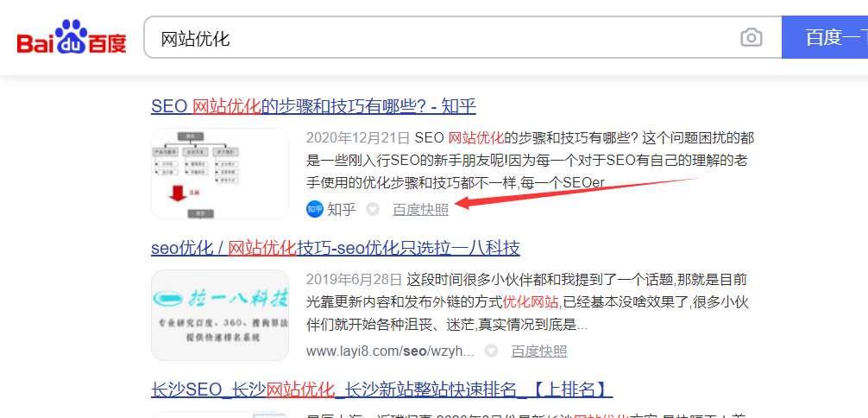
Task: Click snippet text '这段时间很多小伙伴都和我提到了一个话题'
Action: (x=540, y=278)
